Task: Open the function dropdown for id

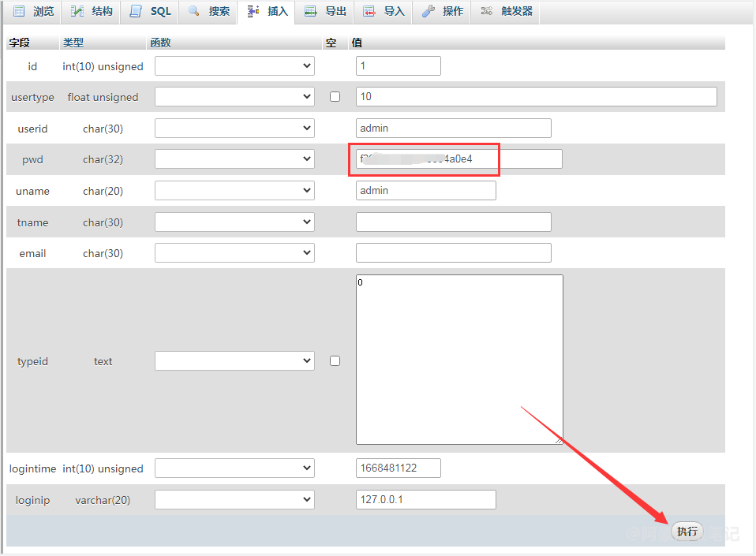Action: tap(234, 66)
